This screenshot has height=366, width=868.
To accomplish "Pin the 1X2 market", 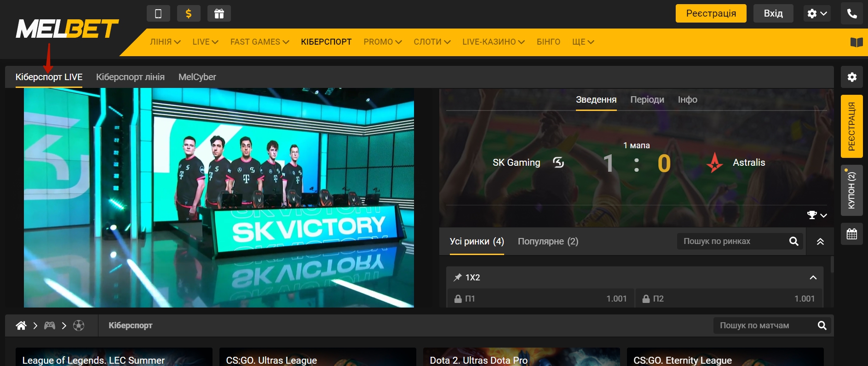I will click(x=458, y=277).
